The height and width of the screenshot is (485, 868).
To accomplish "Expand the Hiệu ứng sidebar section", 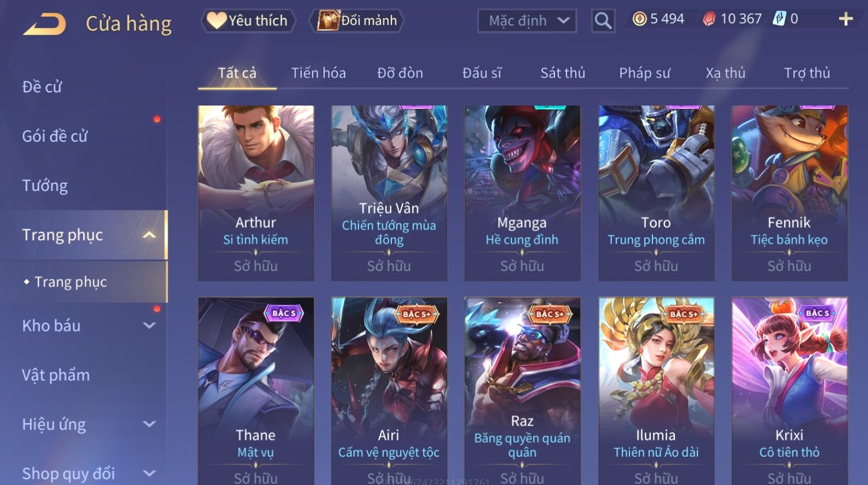I will pyautogui.click(x=149, y=424).
